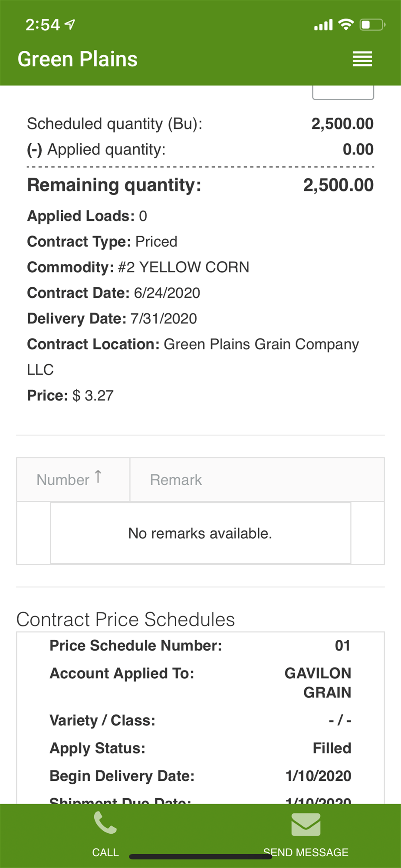Tap the Contract Price Schedules heading

pyautogui.click(x=125, y=619)
